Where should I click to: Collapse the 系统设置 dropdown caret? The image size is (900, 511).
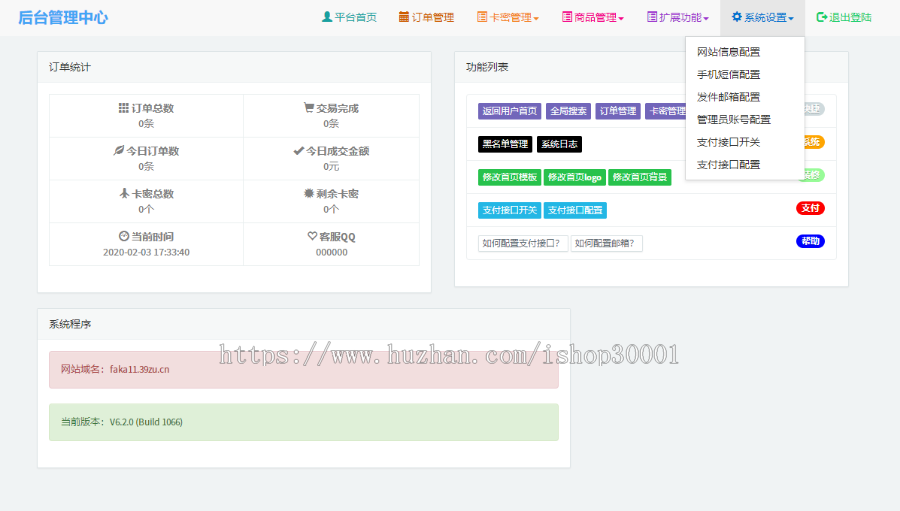791,19
